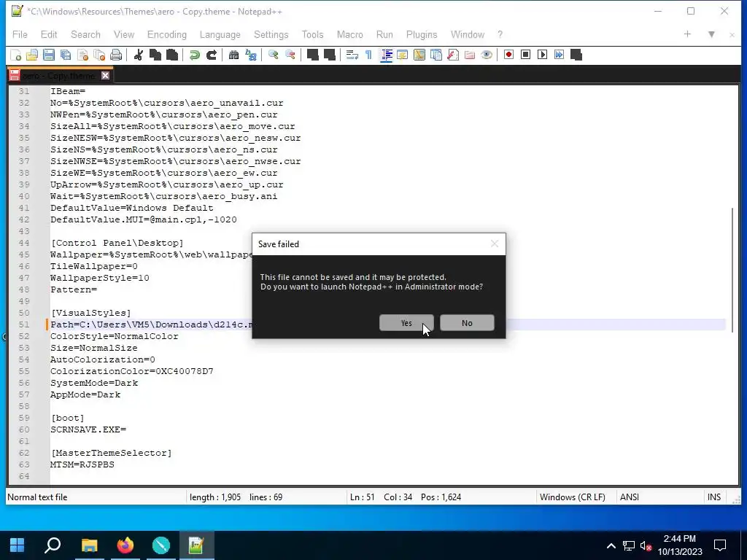The width and height of the screenshot is (747, 560).
Task: Click the Zoom Out magnifier icon
Action: [290, 55]
